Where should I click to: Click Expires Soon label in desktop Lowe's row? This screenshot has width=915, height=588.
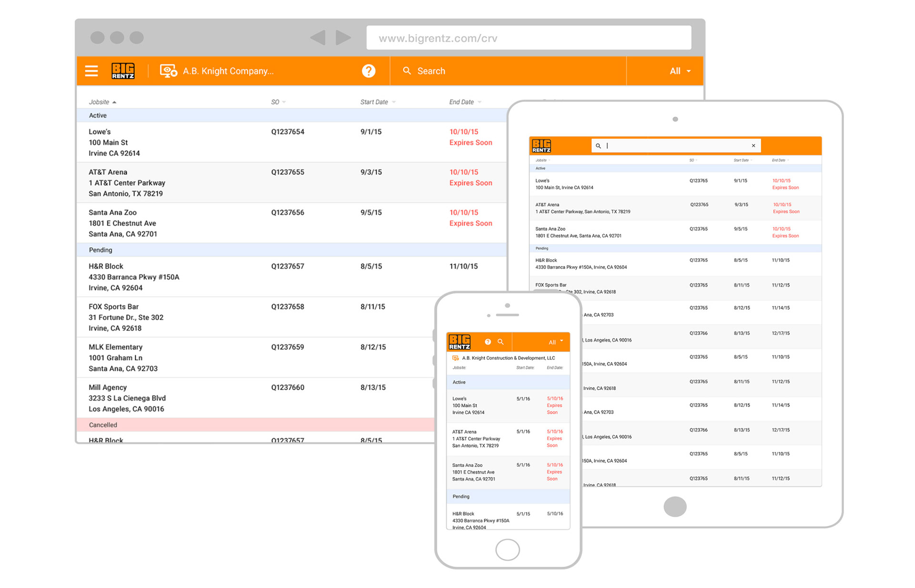click(470, 142)
